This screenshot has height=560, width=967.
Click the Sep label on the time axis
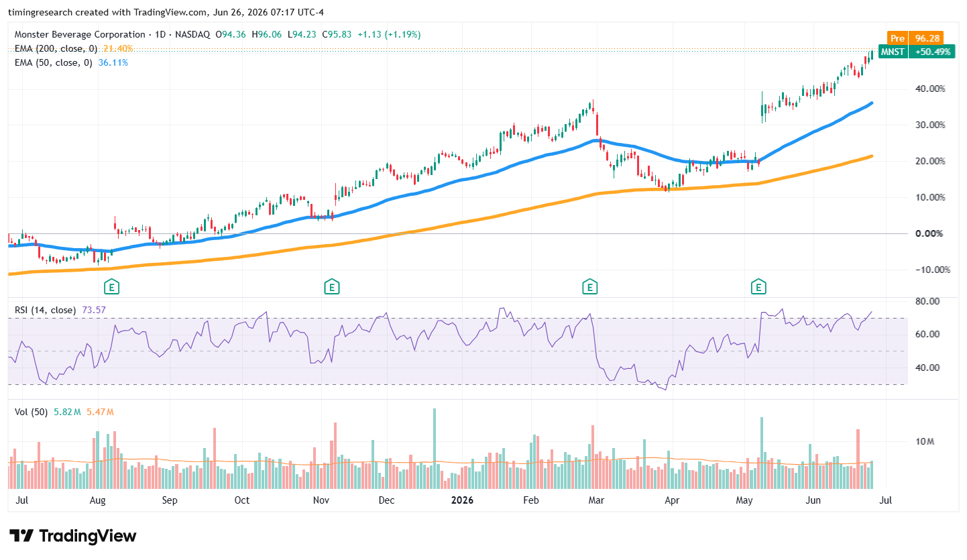pyautogui.click(x=169, y=500)
